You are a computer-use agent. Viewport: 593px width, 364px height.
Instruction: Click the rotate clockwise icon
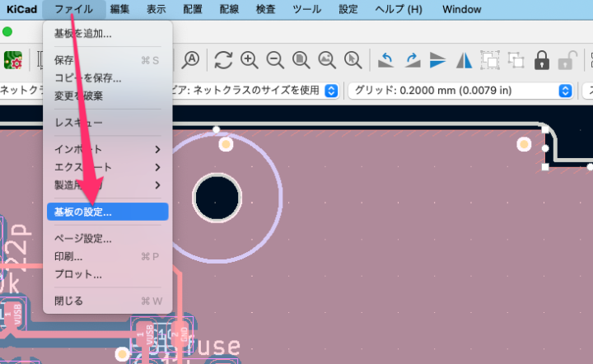[x=412, y=59]
